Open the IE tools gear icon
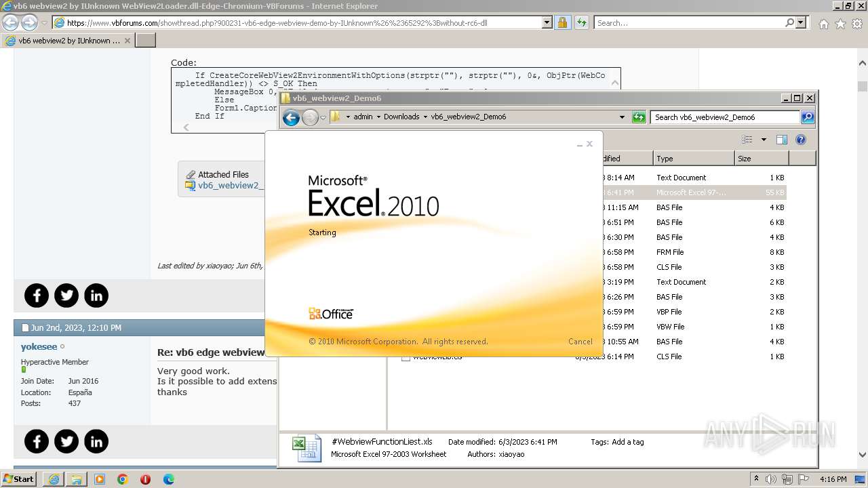The width and height of the screenshot is (868, 488). point(857,24)
